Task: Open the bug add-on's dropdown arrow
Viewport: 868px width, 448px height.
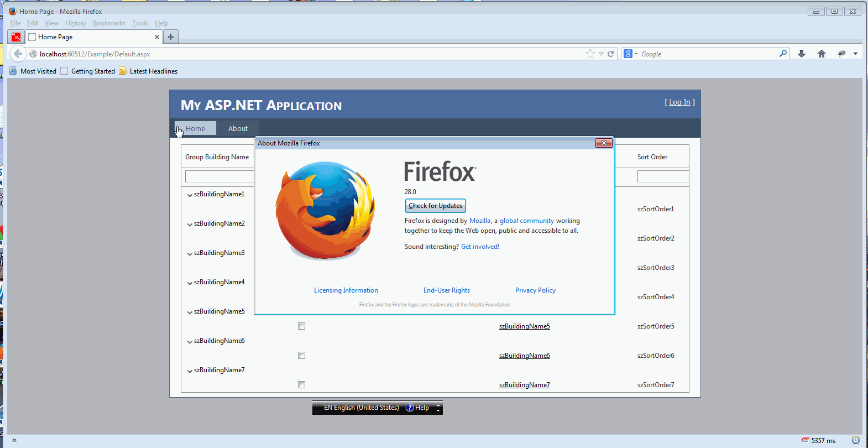Action: (x=855, y=54)
